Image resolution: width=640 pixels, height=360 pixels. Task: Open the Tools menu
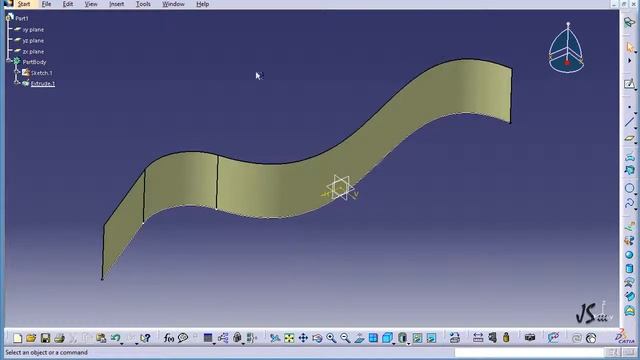(x=143, y=4)
